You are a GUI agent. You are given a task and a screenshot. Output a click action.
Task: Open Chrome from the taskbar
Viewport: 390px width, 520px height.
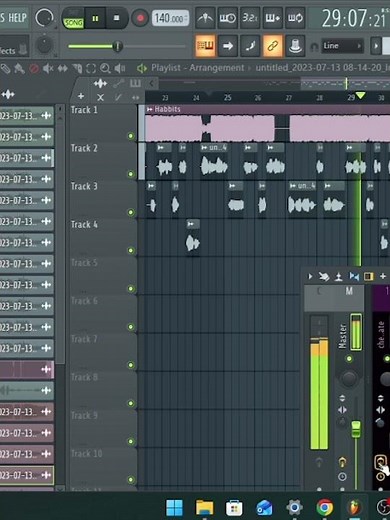pos(324,508)
